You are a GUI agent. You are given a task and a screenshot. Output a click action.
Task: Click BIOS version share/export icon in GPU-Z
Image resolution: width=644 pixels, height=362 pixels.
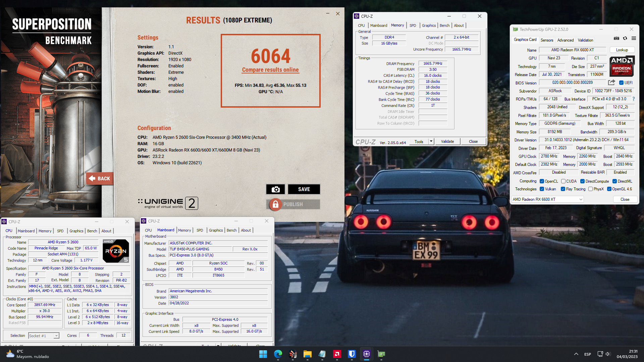click(x=611, y=82)
